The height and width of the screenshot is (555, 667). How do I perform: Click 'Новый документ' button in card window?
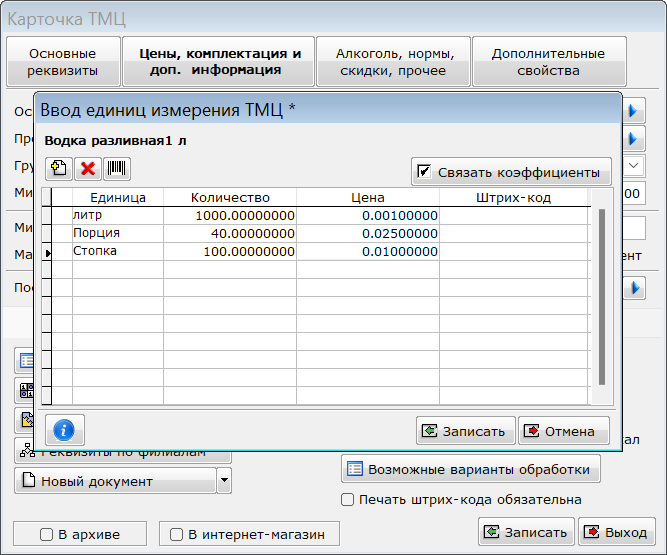click(x=115, y=481)
